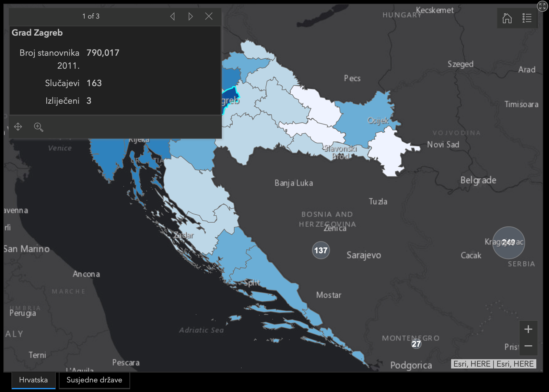Click the Belgrade map label
Viewport: 549px width, 392px height.
478,180
